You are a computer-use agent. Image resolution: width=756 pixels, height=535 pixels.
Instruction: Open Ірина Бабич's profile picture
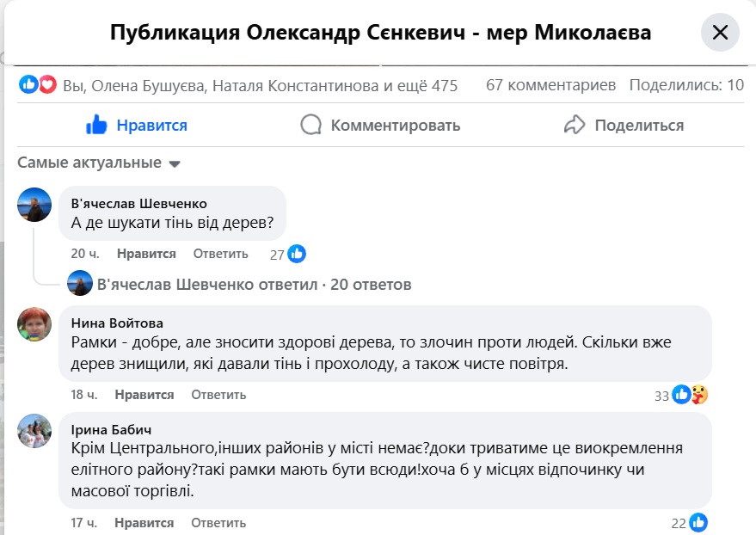[34, 430]
